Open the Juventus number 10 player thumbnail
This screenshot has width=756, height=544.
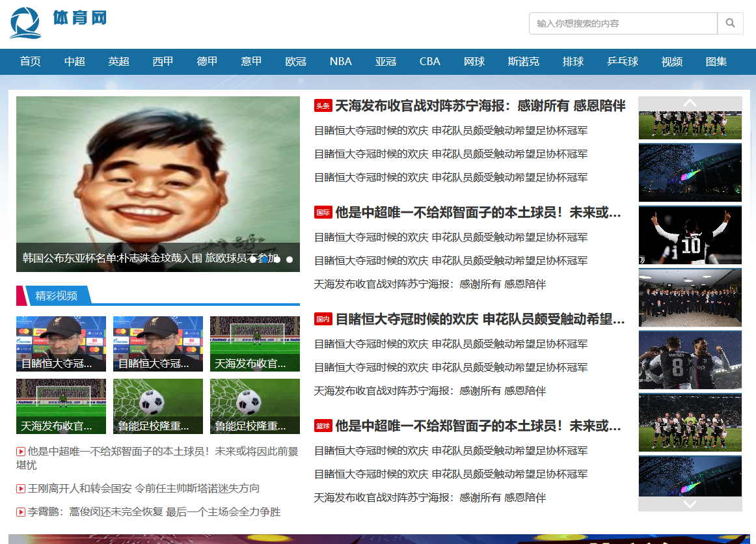pos(690,235)
